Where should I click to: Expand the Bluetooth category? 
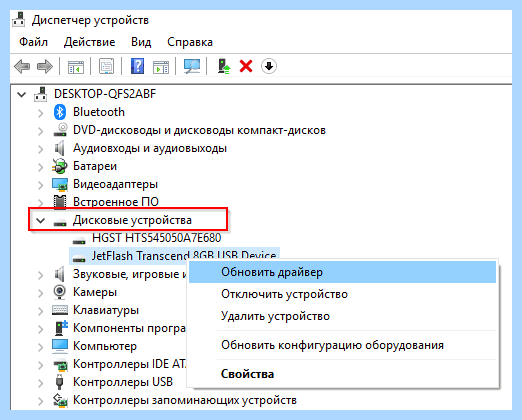[x=40, y=113]
